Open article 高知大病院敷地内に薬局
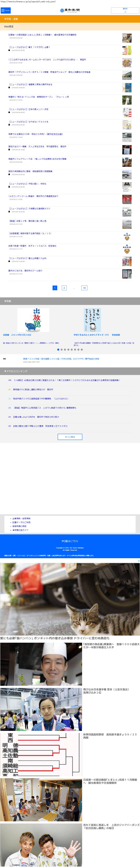140x868 pixels. [30, 171]
